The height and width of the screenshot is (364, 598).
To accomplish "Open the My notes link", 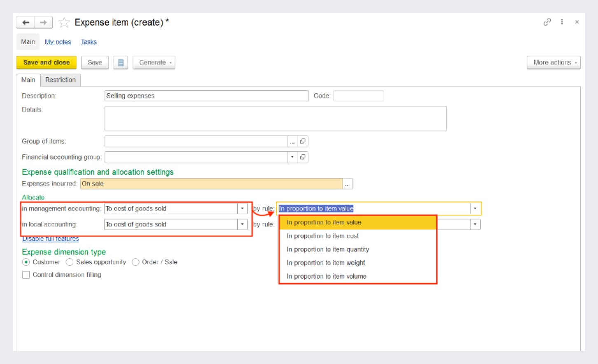I will (58, 42).
